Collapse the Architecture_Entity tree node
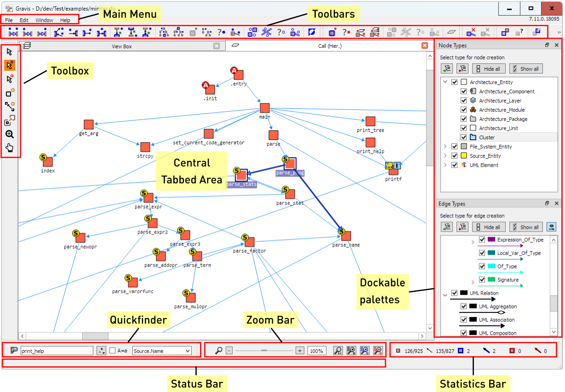 [445, 82]
